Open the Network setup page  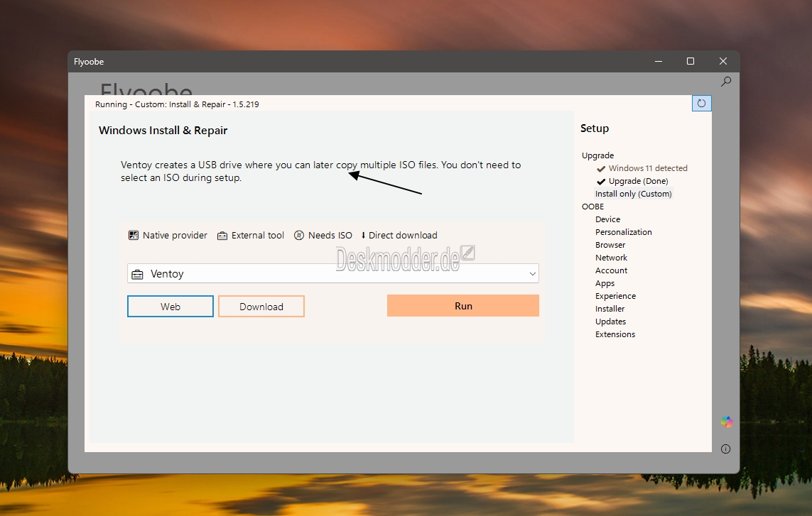611,258
